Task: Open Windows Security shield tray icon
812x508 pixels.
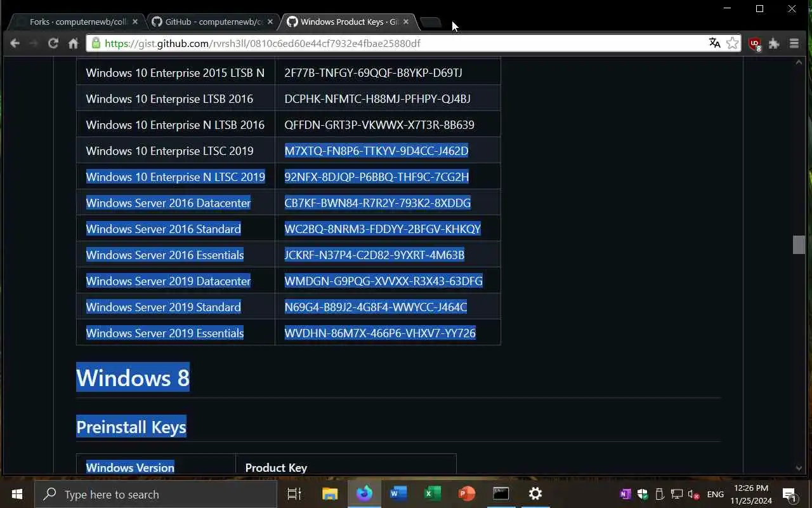Action: click(643, 494)
